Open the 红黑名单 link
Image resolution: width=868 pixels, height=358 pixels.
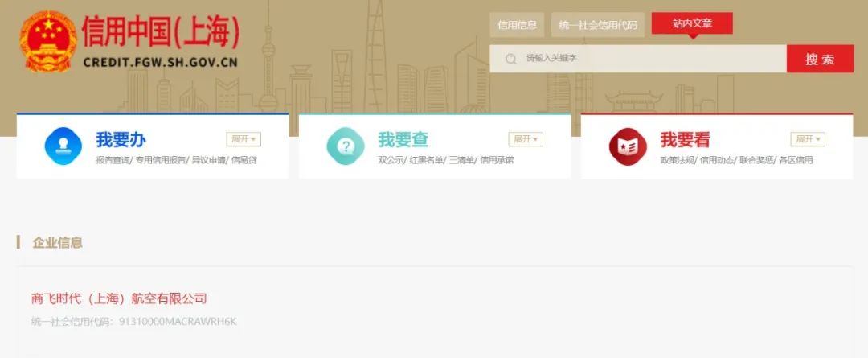coord(426,160)
